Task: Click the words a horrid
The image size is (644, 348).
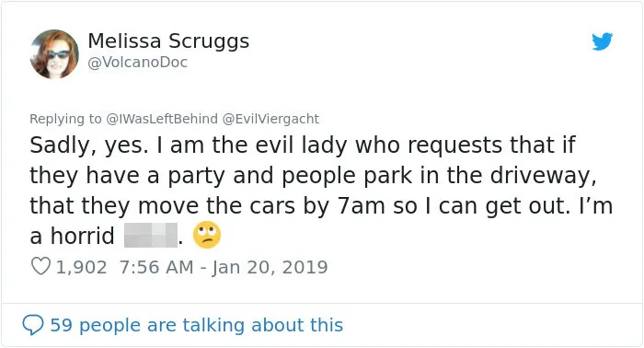Action: [x=72, y=236]
